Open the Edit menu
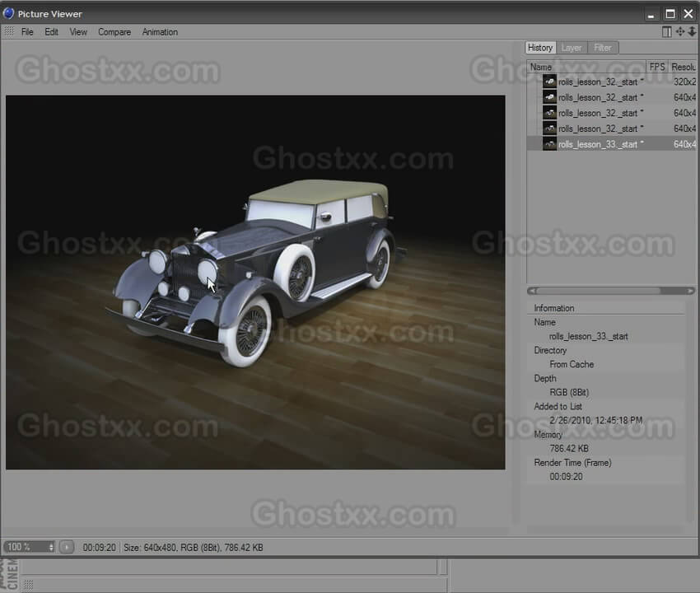The height and width of the screenshot is (593, 700). click(x=51, y=31)
